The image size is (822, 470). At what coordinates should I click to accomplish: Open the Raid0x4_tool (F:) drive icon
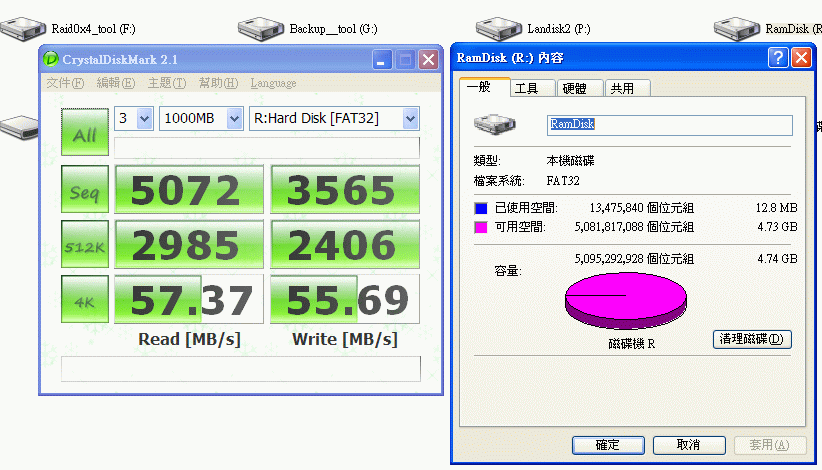click(23, 28)
